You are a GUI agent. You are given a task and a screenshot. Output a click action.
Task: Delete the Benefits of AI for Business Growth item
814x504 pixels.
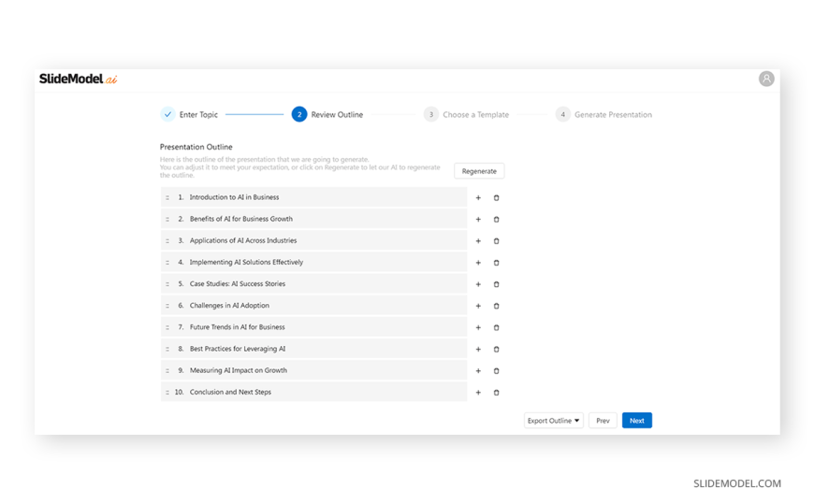pos(496,220)
